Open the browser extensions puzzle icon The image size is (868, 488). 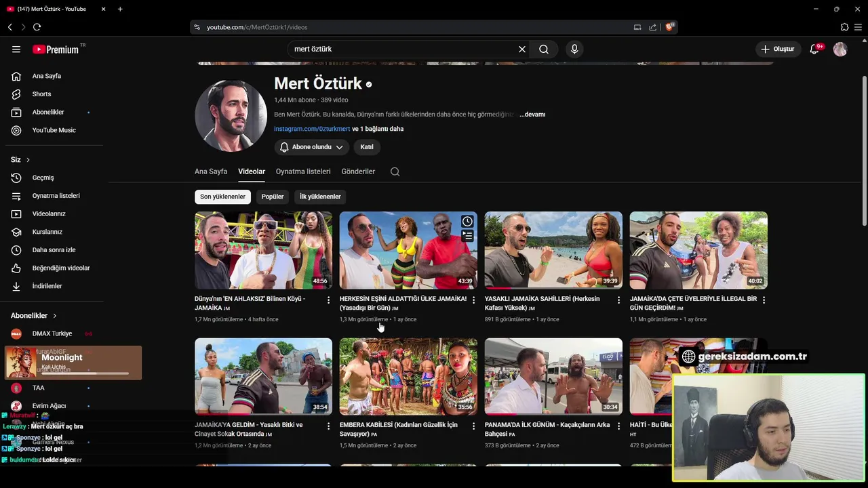pyautogui.click(x=844, y=27)
